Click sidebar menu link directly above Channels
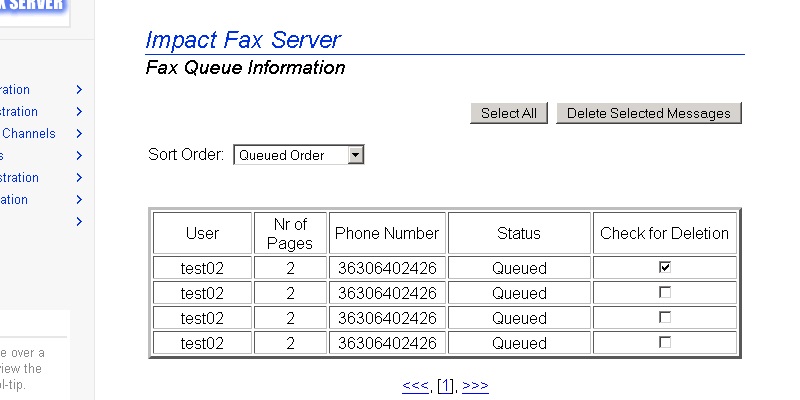 (19, 112)
